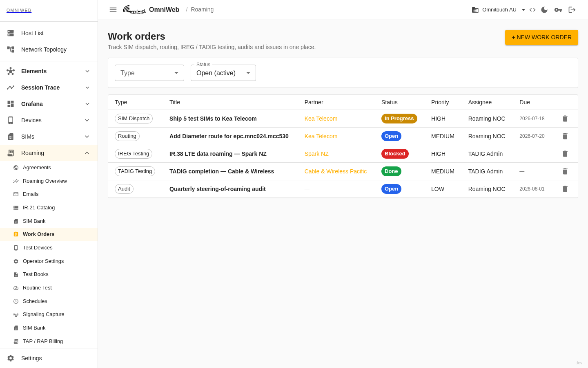Screen dimensions: 588x368
Task: Open the Spark NZ partner link
Action: coord(316,154)
